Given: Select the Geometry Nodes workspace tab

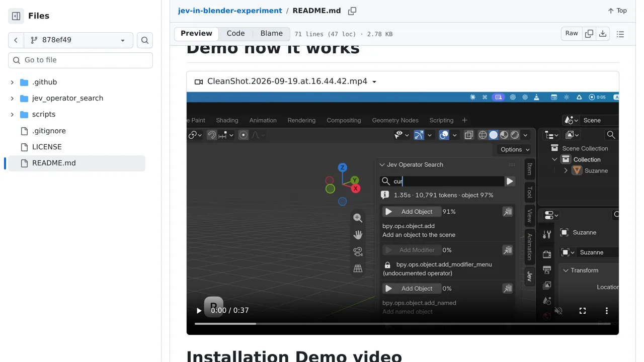Looking at the screenshot, I should tap(395, 120).
